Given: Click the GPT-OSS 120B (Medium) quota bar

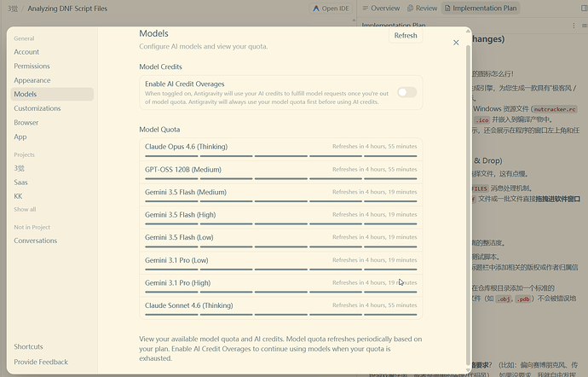Looking at the screenshot, I should point(281,179).
